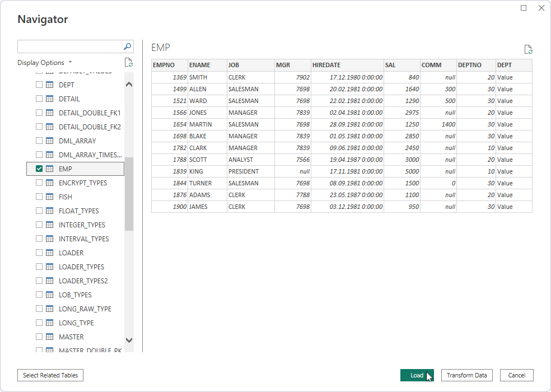Click the Load button
This screenshot has height=392, width=551.
(x=417, y=375)
